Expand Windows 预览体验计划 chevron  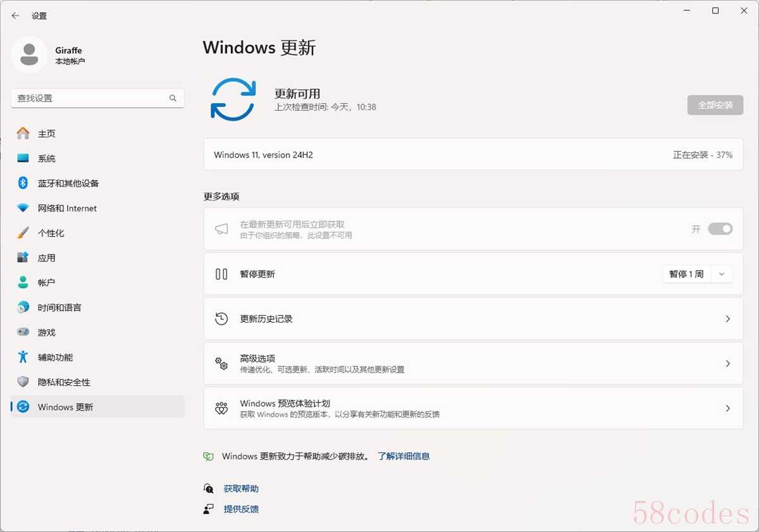(728, 409)
